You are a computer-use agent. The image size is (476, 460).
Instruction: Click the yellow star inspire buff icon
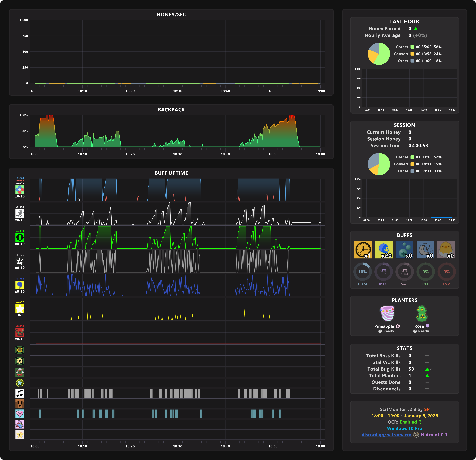(x=20, y=309)
